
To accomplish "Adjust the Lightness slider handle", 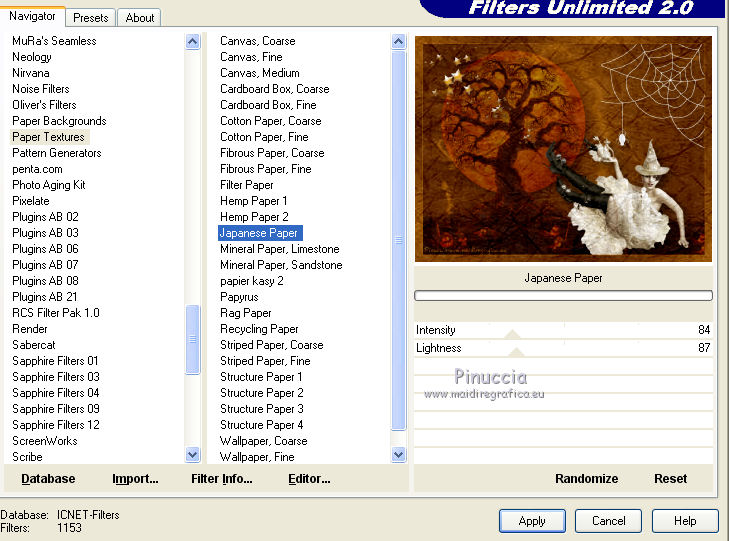I will (x=516, y=352).
